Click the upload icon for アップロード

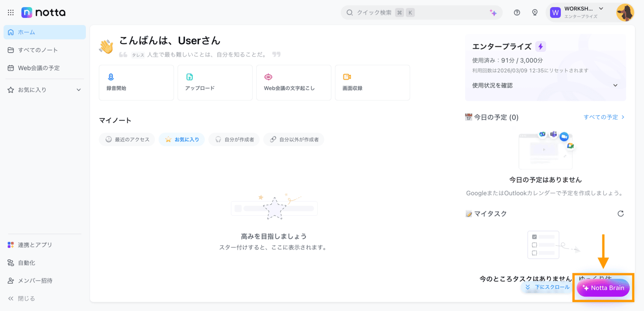pyautogui.click(x=189, y=77)
